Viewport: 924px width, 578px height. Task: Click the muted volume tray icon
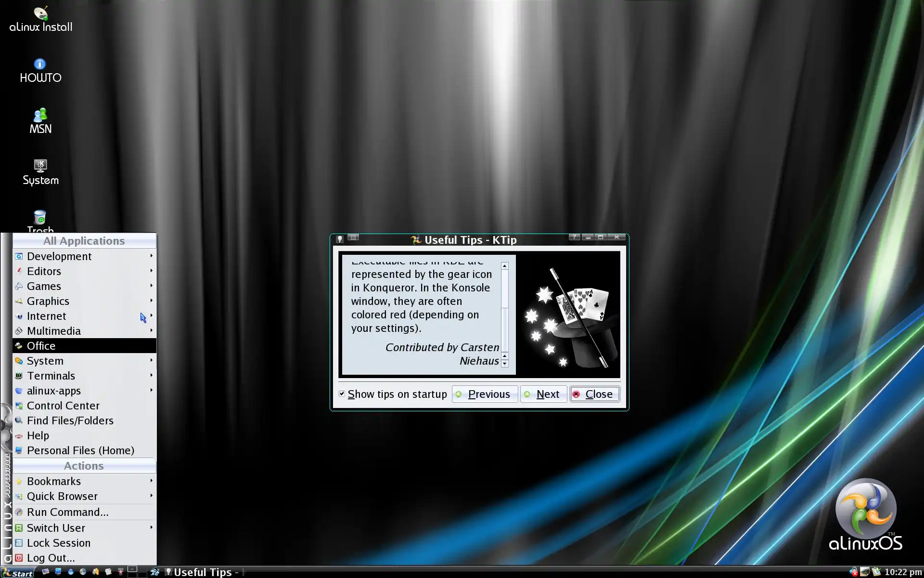[x=853, y=572]
